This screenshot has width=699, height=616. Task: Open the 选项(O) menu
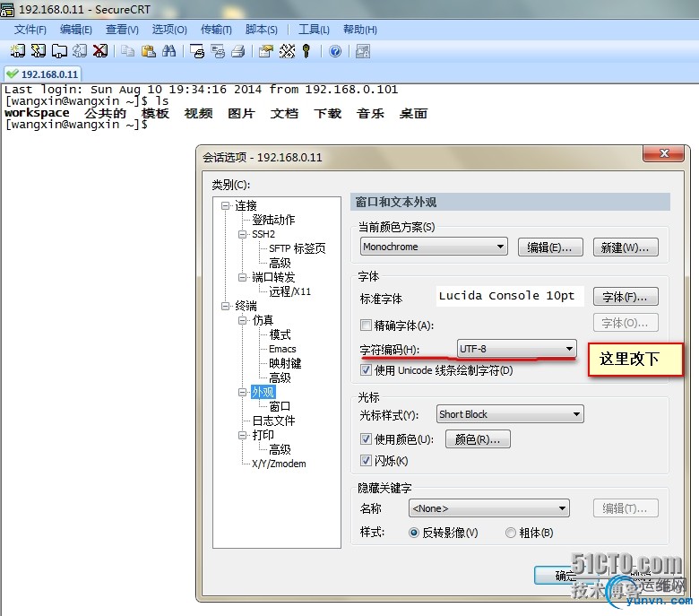click(x=169, y=30)
